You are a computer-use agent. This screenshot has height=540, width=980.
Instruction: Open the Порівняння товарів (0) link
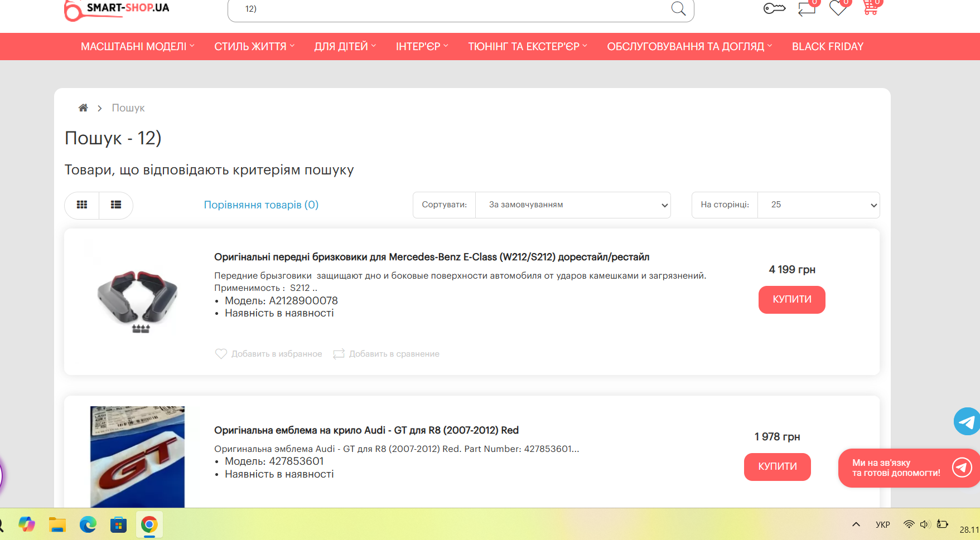point(261,205)
